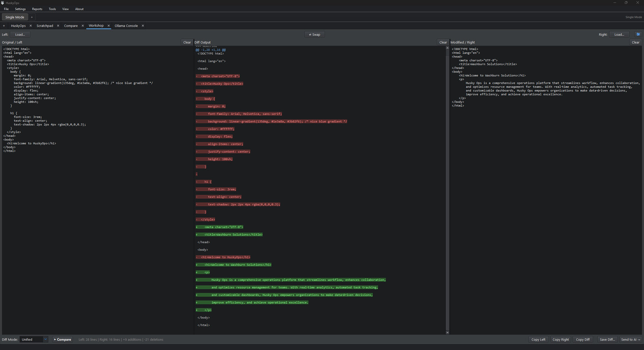Image resolution: width=644 pixels, height=350 pixels.
Task: Run the Compare button in the bottom bar
Action: (x=62, y=340)
